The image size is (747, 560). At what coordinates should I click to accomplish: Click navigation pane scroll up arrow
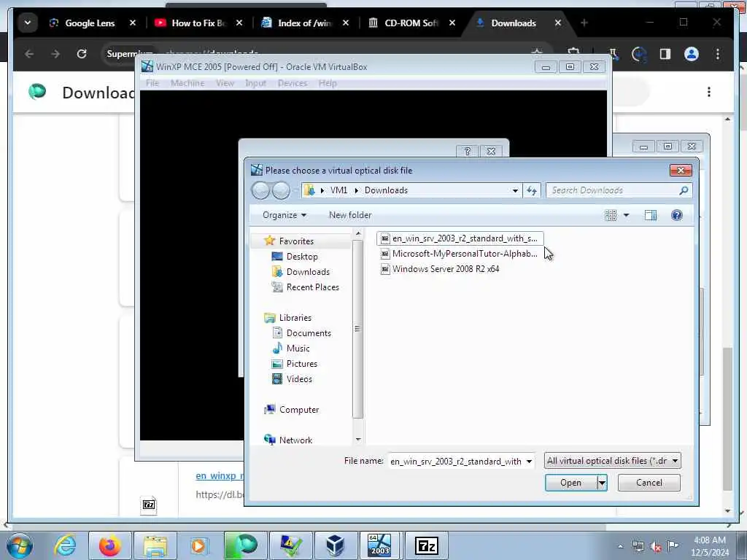point(358,234)
